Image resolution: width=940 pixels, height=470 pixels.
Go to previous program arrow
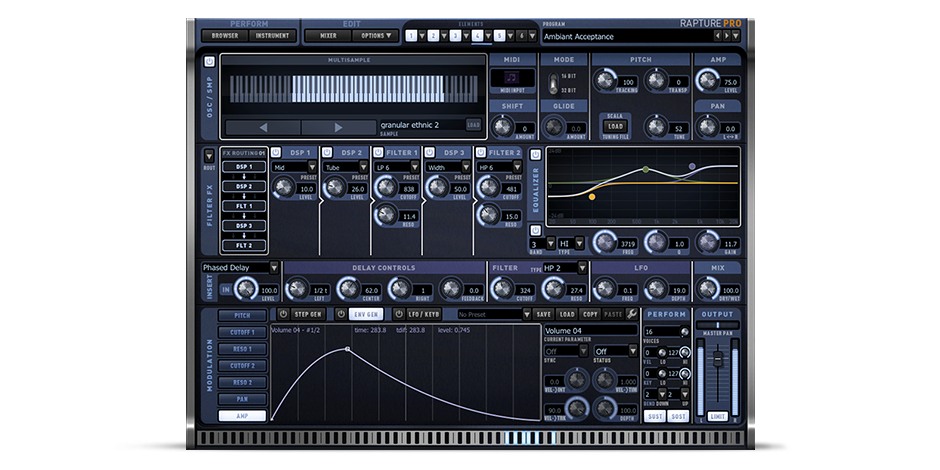point(717,36)
